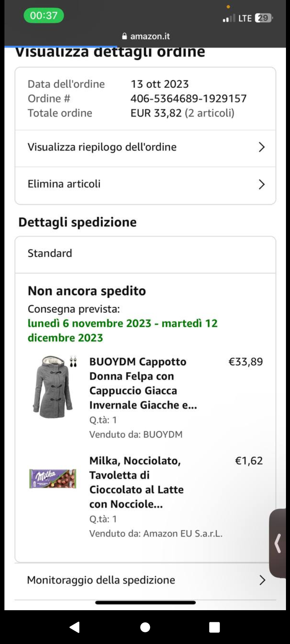Tap the padlock icon beside amazon.it
Screen dimensions: 290x644
pos(124,36)
